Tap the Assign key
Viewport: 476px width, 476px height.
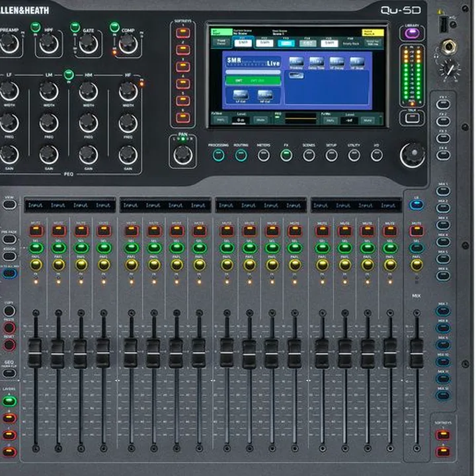pos(9,257)
